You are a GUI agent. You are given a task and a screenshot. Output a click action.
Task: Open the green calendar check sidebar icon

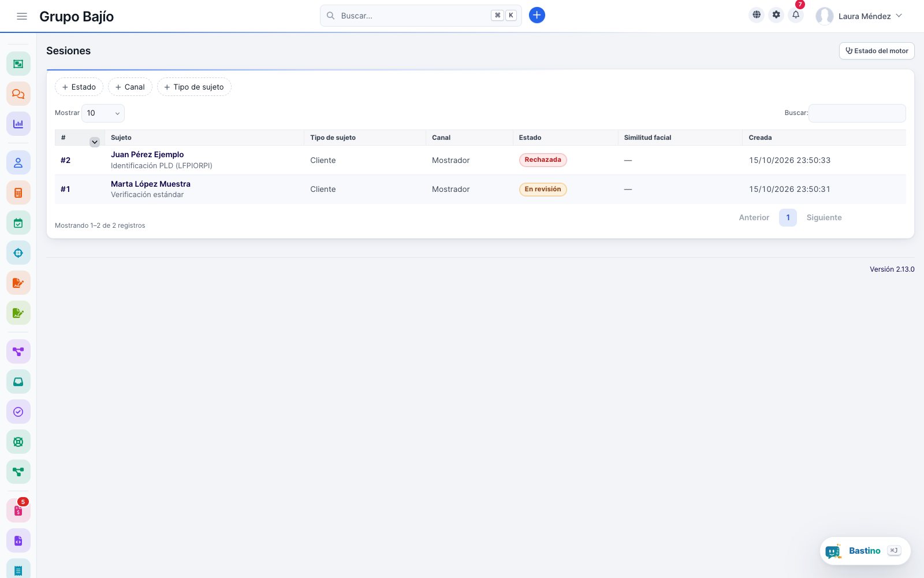[x=18, y=223]
